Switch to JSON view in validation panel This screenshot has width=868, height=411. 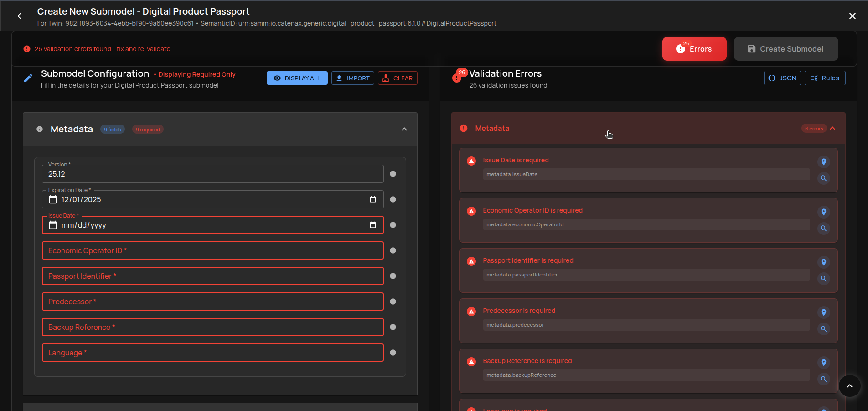[782, 78]
